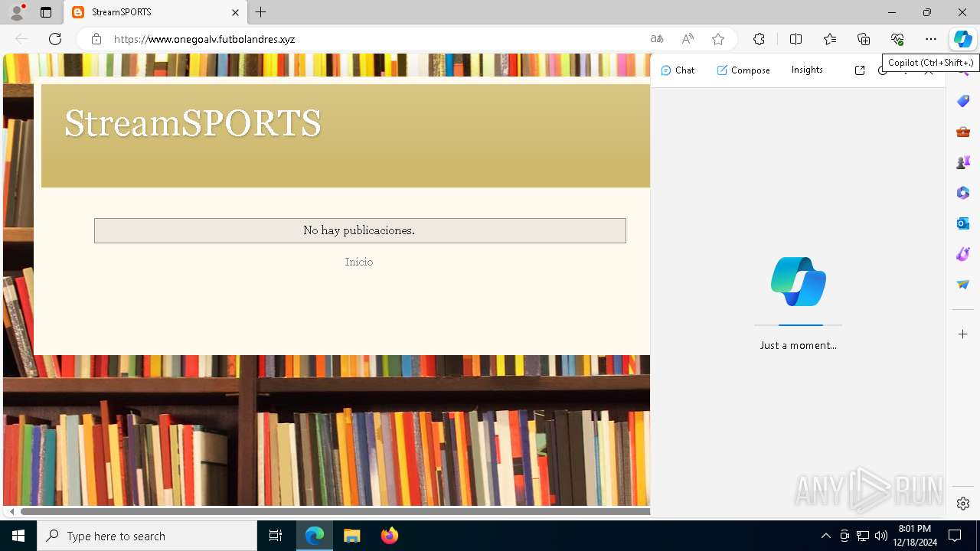View site information lock icon

pyautogui.click(x=96, y=39)
